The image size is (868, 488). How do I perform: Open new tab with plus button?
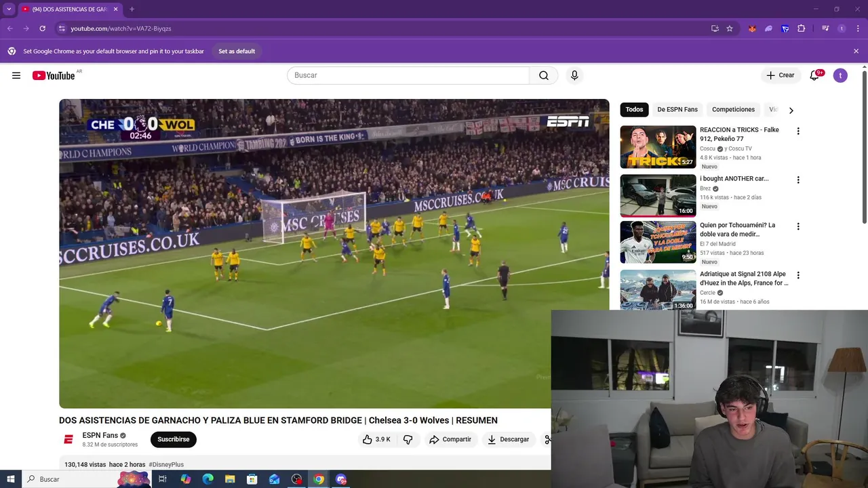coord(132,9)
